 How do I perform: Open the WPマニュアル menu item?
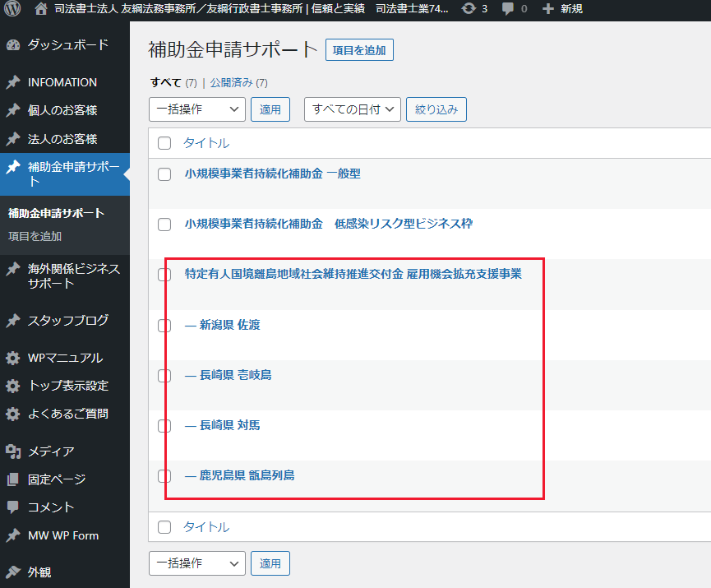pos(65,358)
